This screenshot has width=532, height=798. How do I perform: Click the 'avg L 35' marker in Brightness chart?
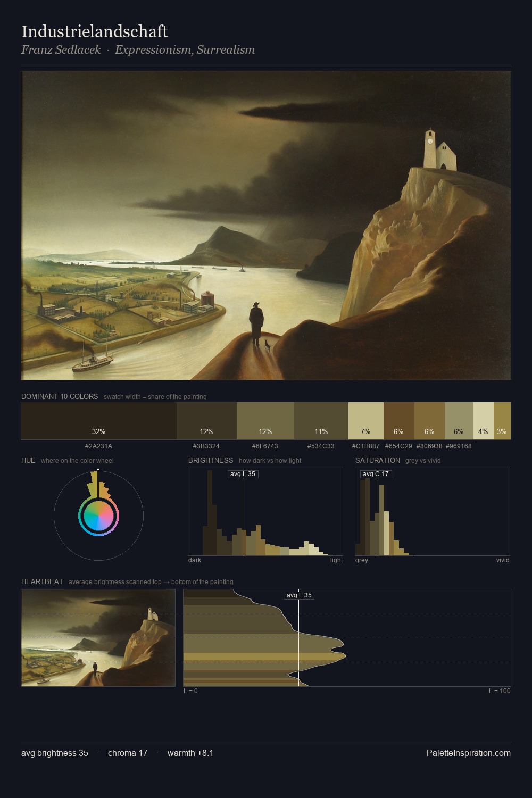[243, 474]
